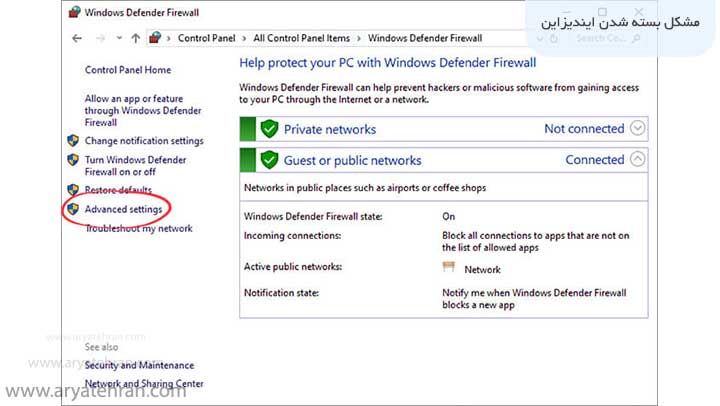This screenshot has width=720, height=406.
Task: Click the green shield beside Guest or public networks
Action: coord(269,160)
